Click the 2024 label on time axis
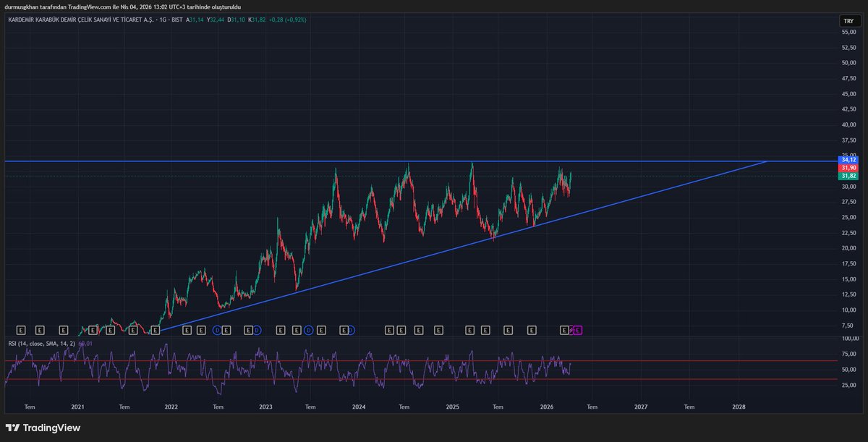 pyautogui.click(x=359, y=407)
